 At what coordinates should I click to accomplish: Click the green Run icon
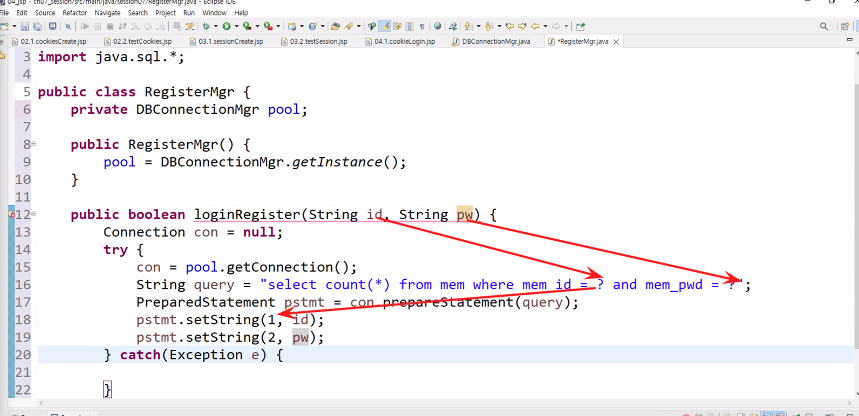tap(226, 26)
